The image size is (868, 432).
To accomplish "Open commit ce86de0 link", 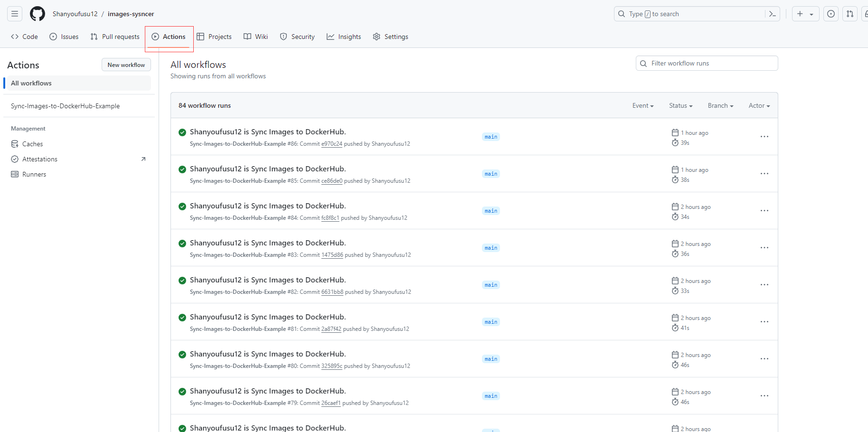I will pyautogui.click(x=332, y=181).
